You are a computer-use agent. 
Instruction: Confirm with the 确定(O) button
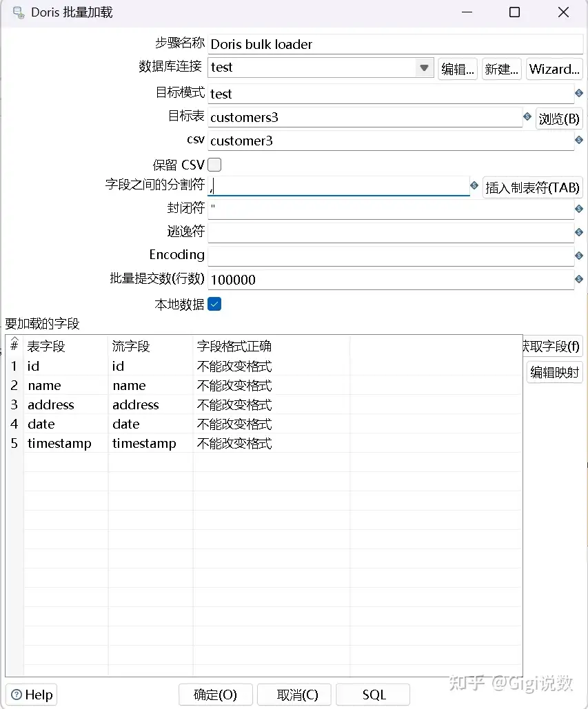[x=215, y=695]
